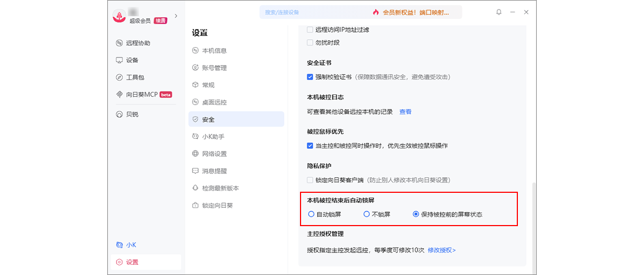Click the 常规 cube icon
This screenshot has width=644, height=275.
pos(195,85)
